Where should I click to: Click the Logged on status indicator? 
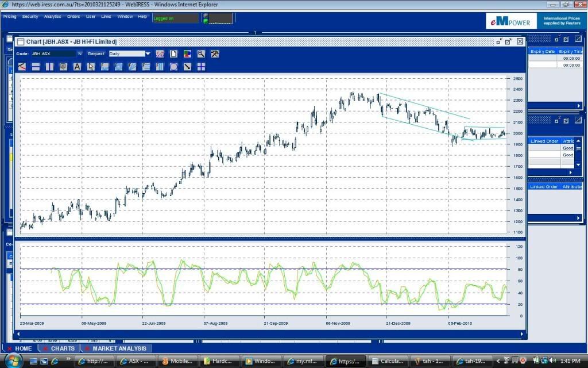click(176, 18)
